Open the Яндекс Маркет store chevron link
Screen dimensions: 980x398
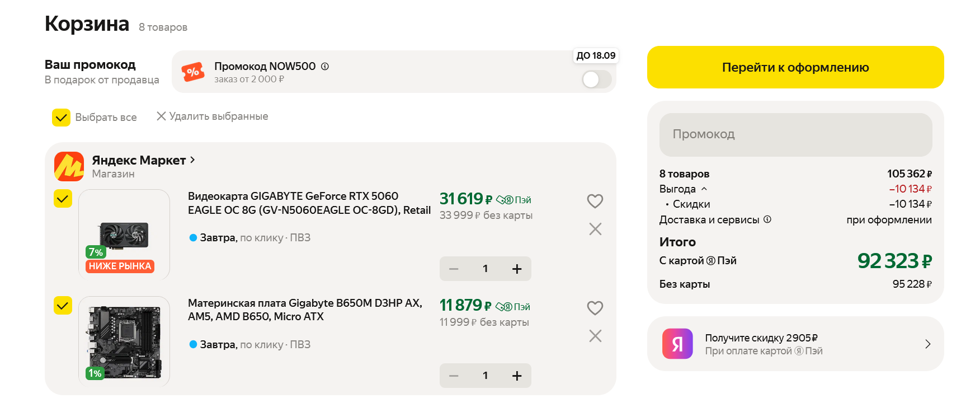(192, 160)
